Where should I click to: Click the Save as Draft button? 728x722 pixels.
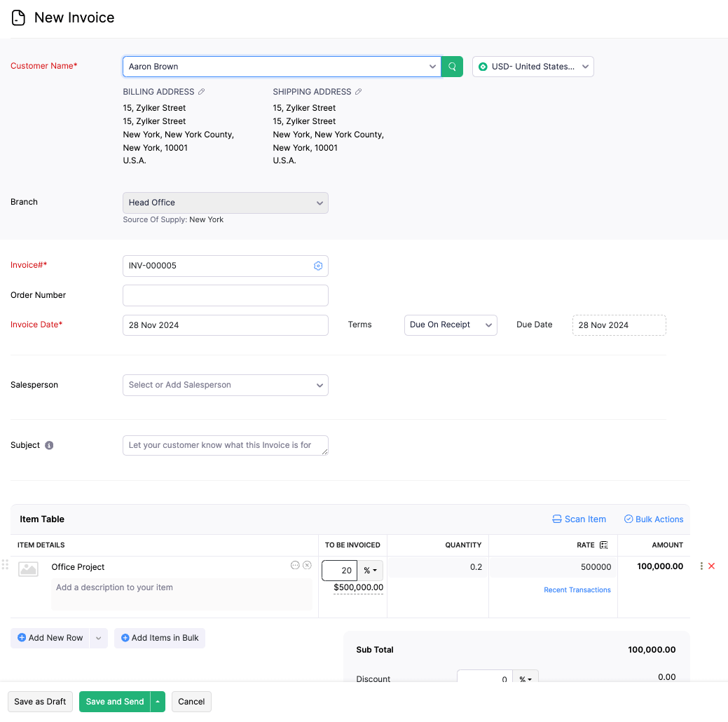coord(40,701)
